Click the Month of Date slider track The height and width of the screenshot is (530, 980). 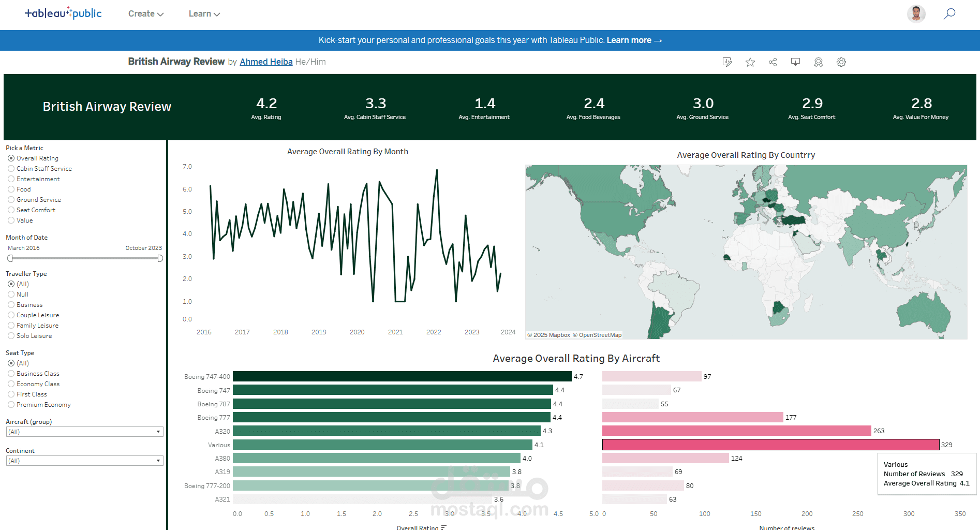85,258
